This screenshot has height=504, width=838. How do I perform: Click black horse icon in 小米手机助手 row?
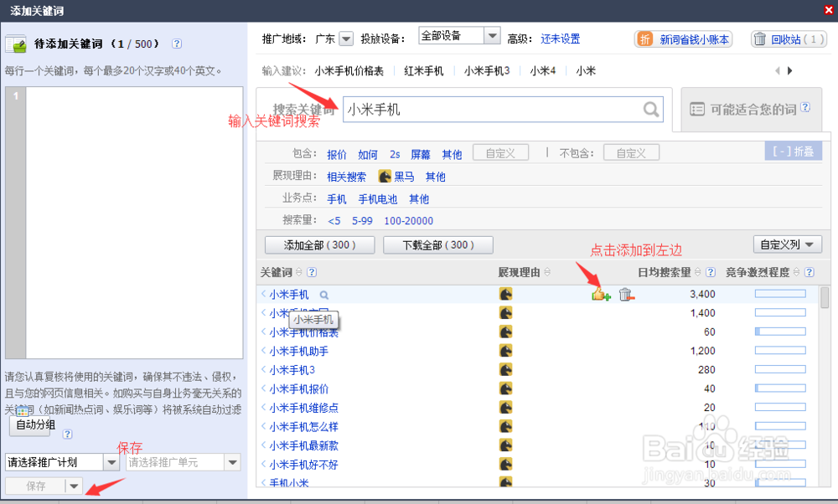[505, 350]
